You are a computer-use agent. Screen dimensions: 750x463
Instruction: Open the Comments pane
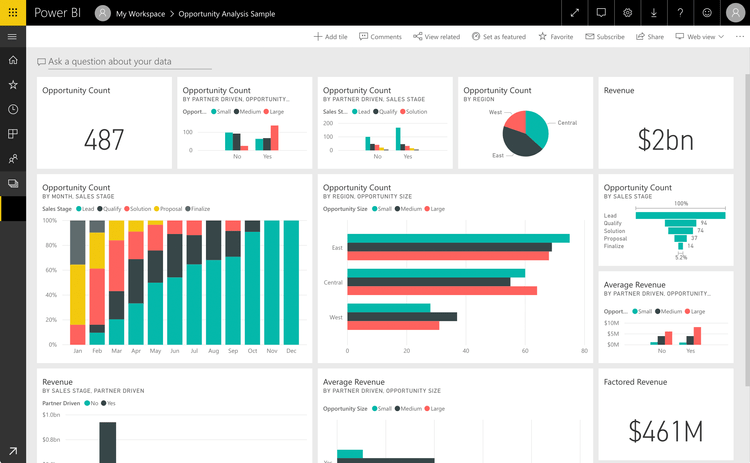click(380, 37)
